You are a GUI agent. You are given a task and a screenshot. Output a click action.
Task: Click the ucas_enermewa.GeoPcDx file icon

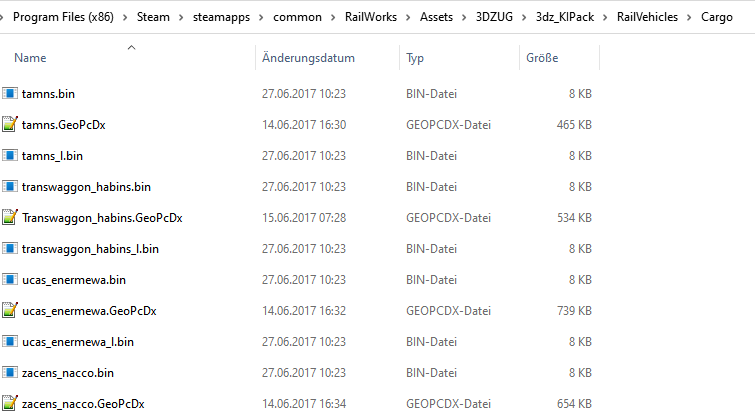[x=10, y=311]
